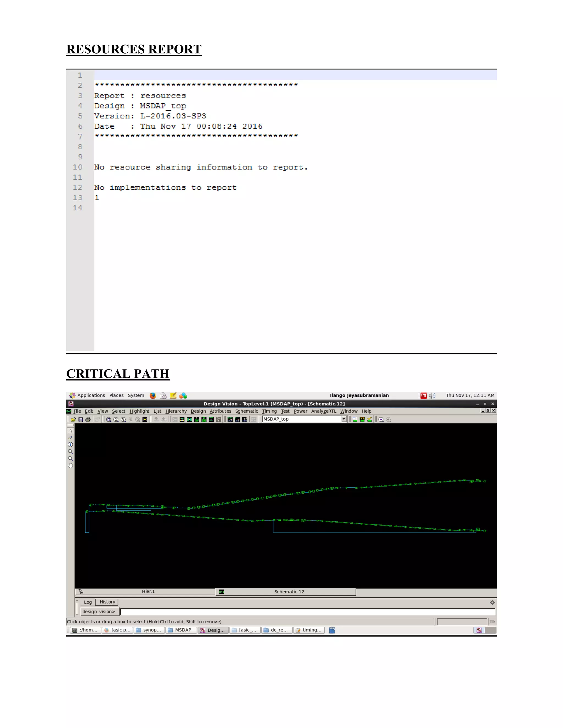Open the console settings gear icon
This screenshot has height=728, width=563.
[x=492, y=603]
